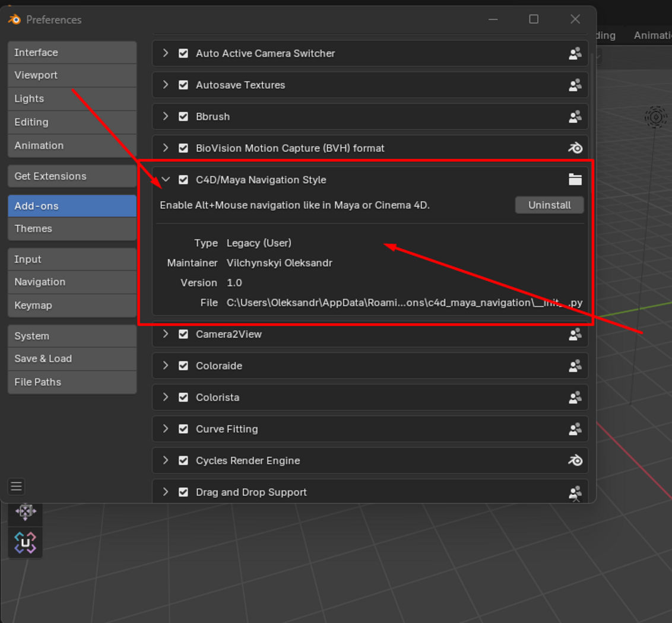Click the maintainer name Vilchynskyi Oleksandr
The image size is (672, 623).
(x=280, y=263)
